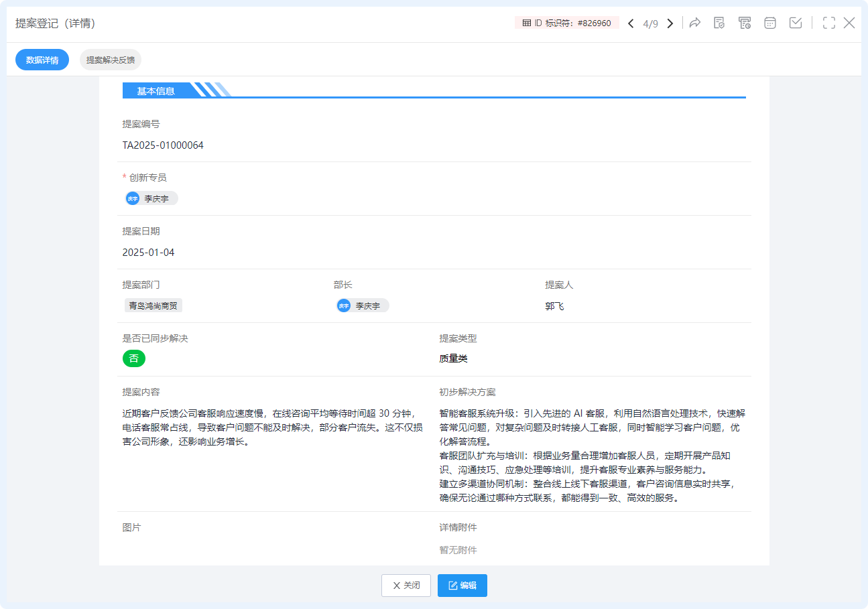This screenshot has height=609, width=868.
Task: Click the checkmark task icon
Action: (796, 23)
